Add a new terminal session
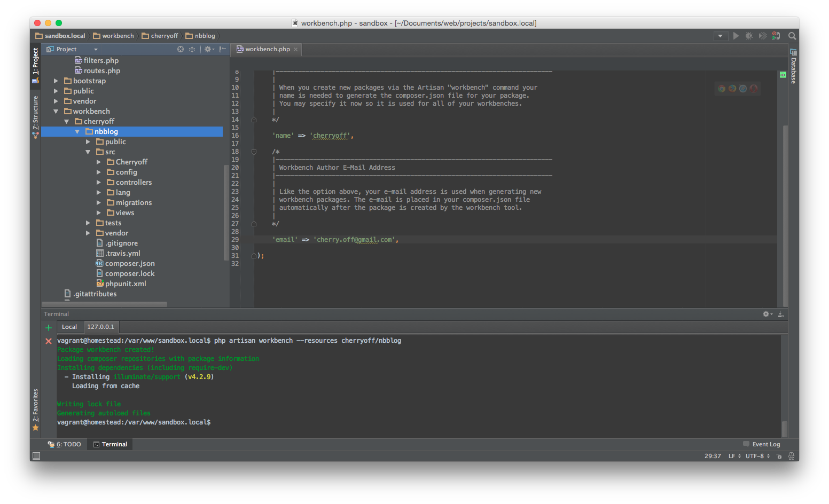The image size is (829, 504). click(x=49, y=328)
